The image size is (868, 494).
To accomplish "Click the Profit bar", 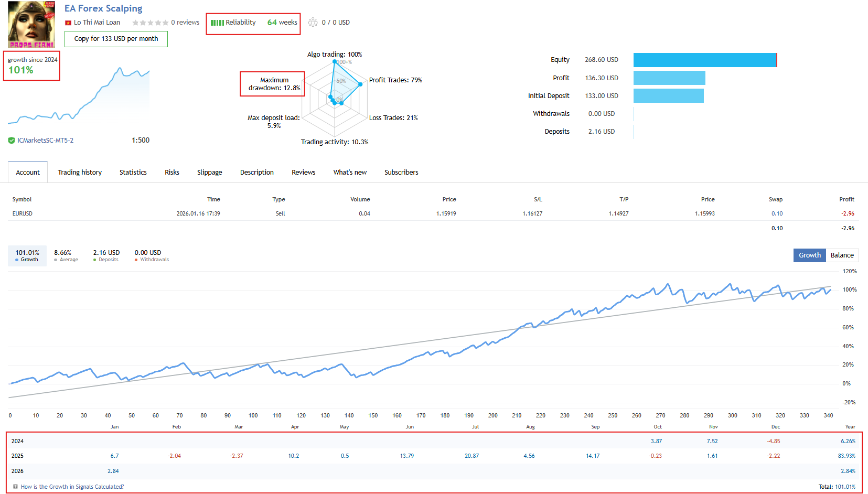I will (x=669, y=78).
